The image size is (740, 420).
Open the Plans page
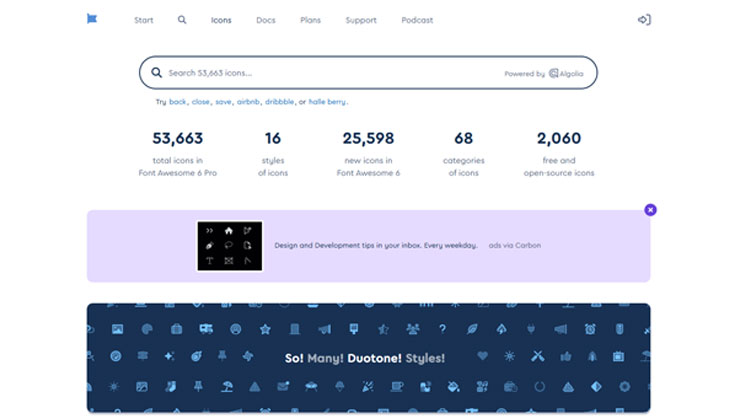310,20
